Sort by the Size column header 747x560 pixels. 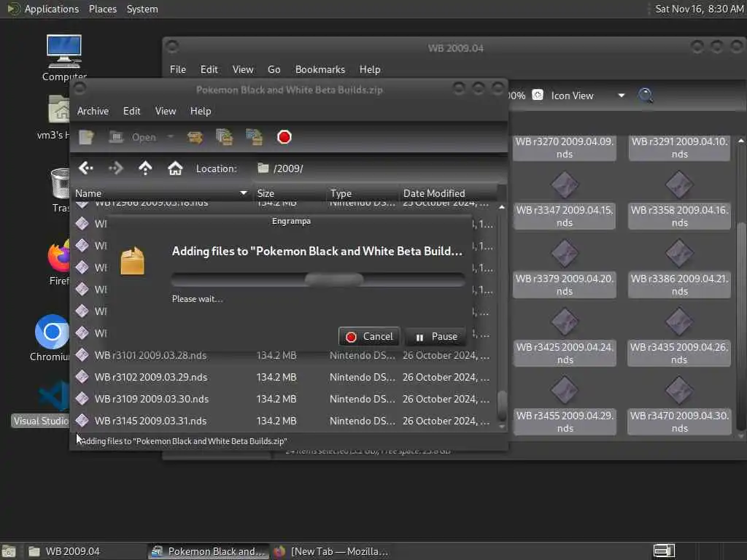coord(289,193)
